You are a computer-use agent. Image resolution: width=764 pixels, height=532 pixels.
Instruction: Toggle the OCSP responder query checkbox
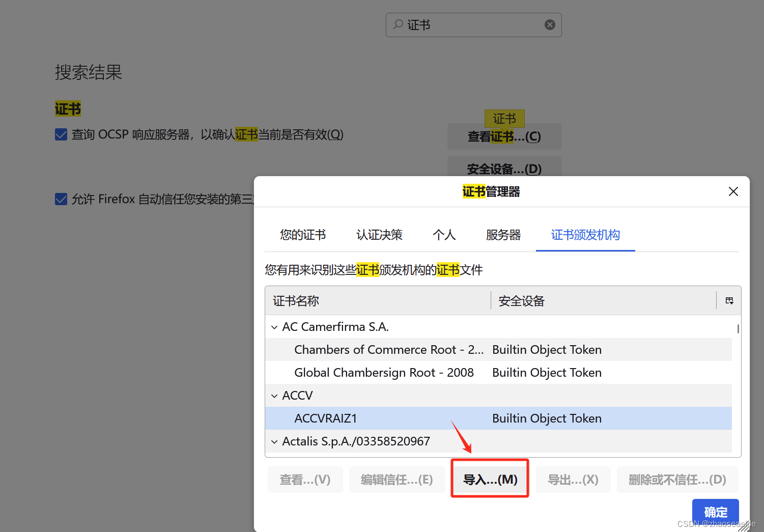(x=61, y=134)
